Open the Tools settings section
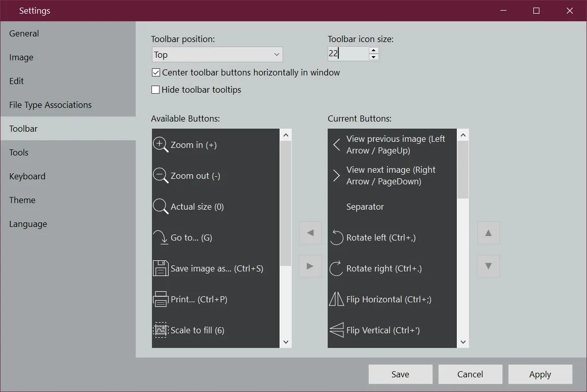The height and width of the screenshot is (392, 587). click(x=68, y=152)
